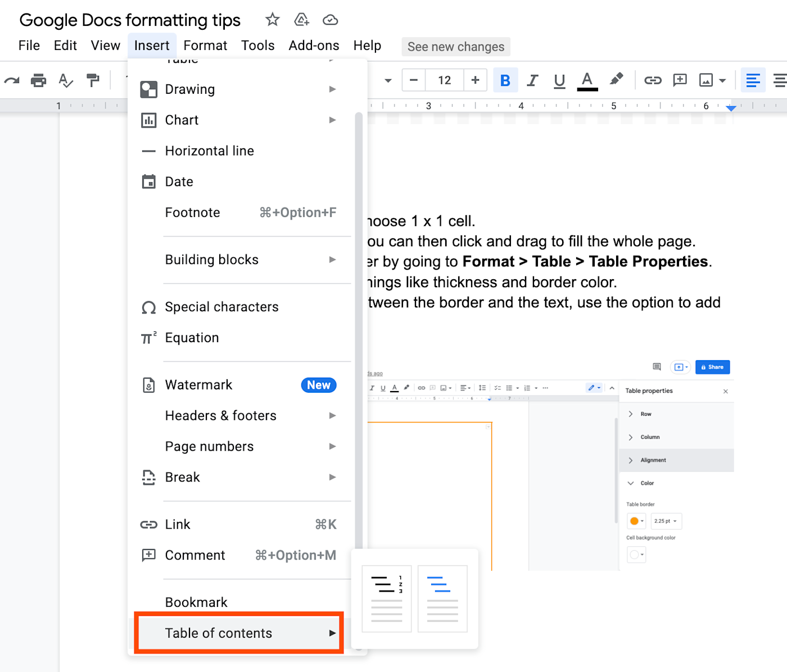Click the font size field showing 12
Image resolution: width=787 pixels, height=672 pixels.
point(445,80)
